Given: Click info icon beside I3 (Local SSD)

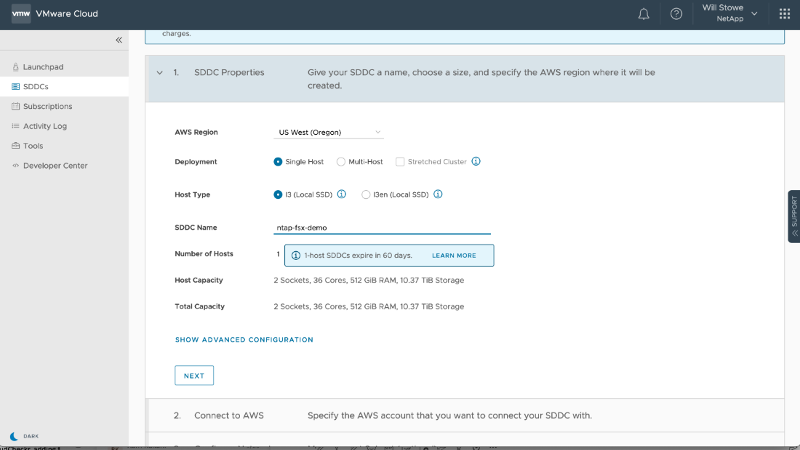Looking at the screenshot, I should tap(341, 194).
